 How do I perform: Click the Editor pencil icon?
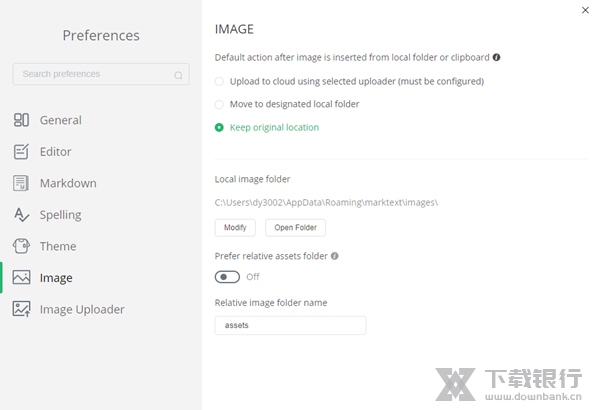click(x=21, y=152)
